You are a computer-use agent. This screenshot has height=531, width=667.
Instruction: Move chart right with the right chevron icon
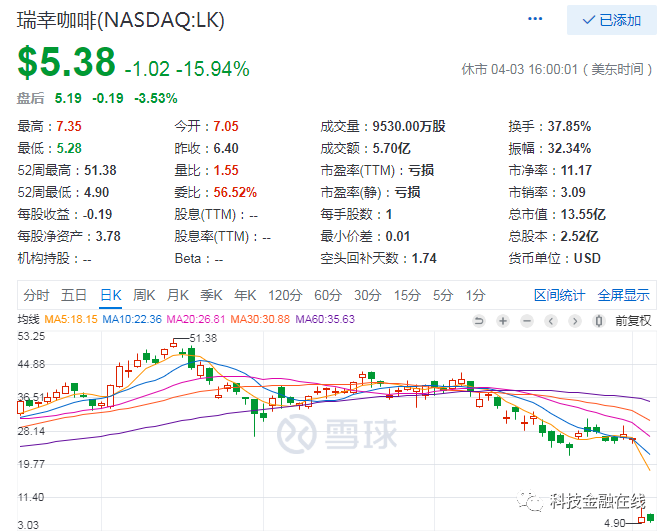click(575, 321)
